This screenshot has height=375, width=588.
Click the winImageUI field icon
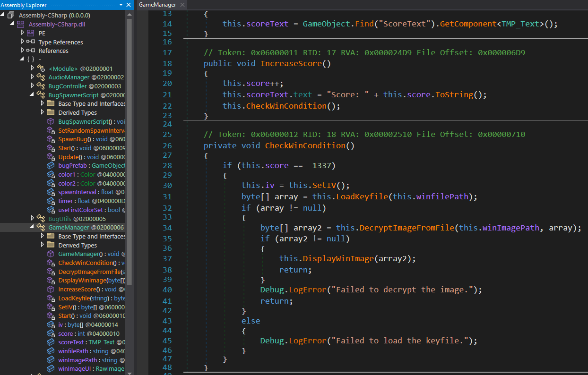pyautogui.click(x=50, y=369)
